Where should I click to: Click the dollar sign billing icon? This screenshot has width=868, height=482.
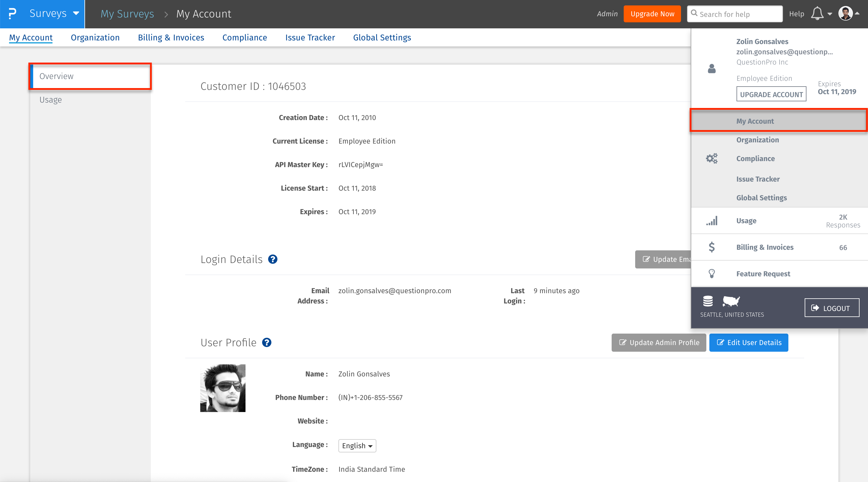[712, 247]
